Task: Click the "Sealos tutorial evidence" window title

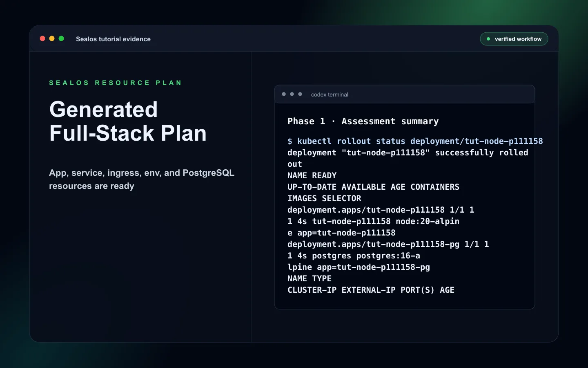Action: [x=113, y=39]
